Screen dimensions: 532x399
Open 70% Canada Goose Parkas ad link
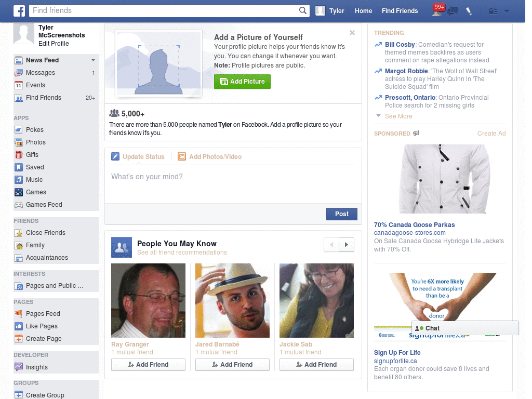[x=414, y=225]
